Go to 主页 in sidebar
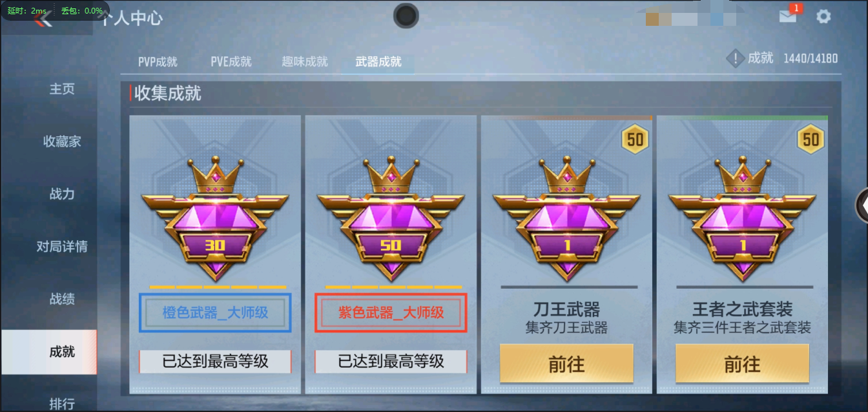868x412 pixels. tap(62, 89)
